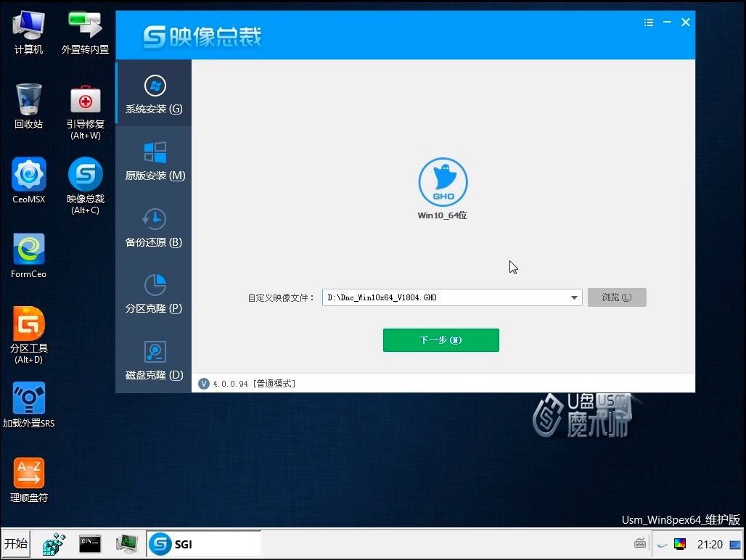746x560 pixels.
Task: Open the list menu icon in title bar
Action: 649,22
